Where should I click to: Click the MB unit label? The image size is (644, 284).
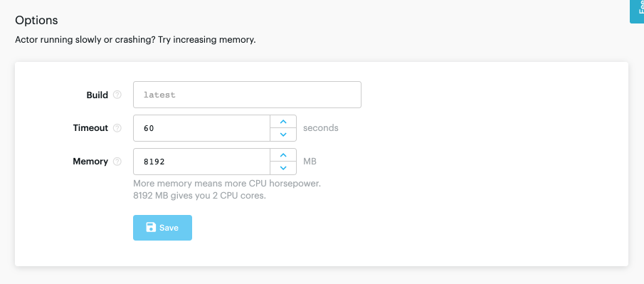[x=310, y=161]
